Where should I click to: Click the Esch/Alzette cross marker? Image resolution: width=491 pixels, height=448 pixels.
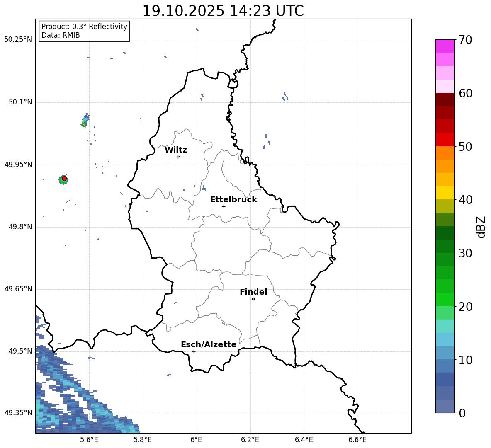(194, 351)
